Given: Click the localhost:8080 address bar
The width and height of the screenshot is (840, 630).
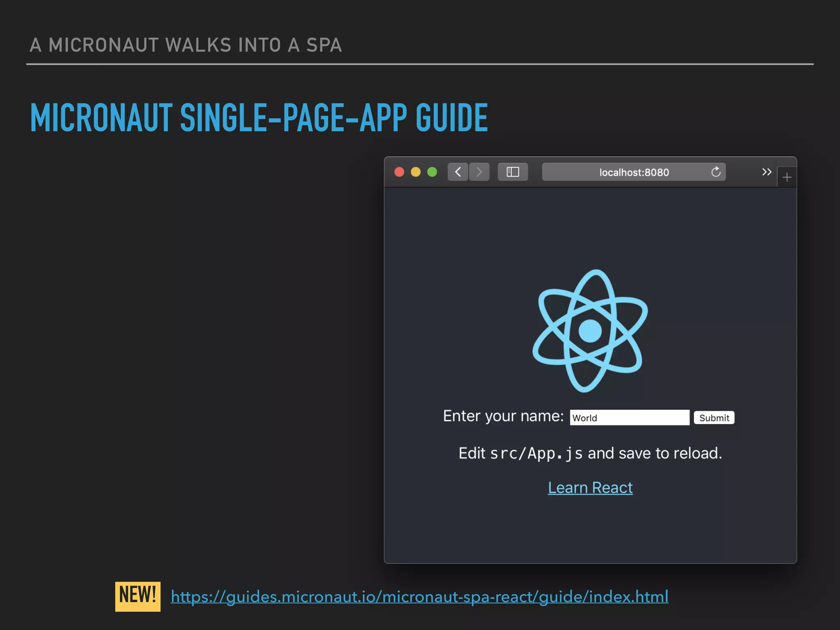Looking at the screenshot, I should tap(634, 172).
